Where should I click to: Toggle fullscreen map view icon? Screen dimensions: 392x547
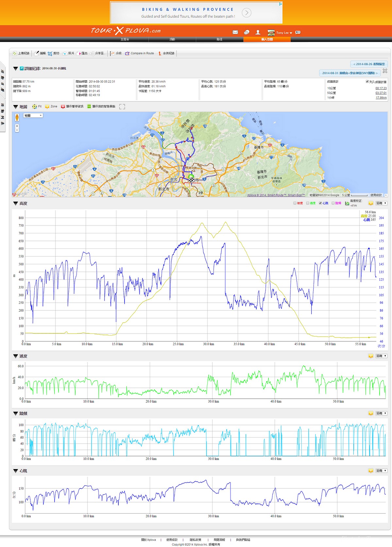pyautogui.click(x=122, y=107)
